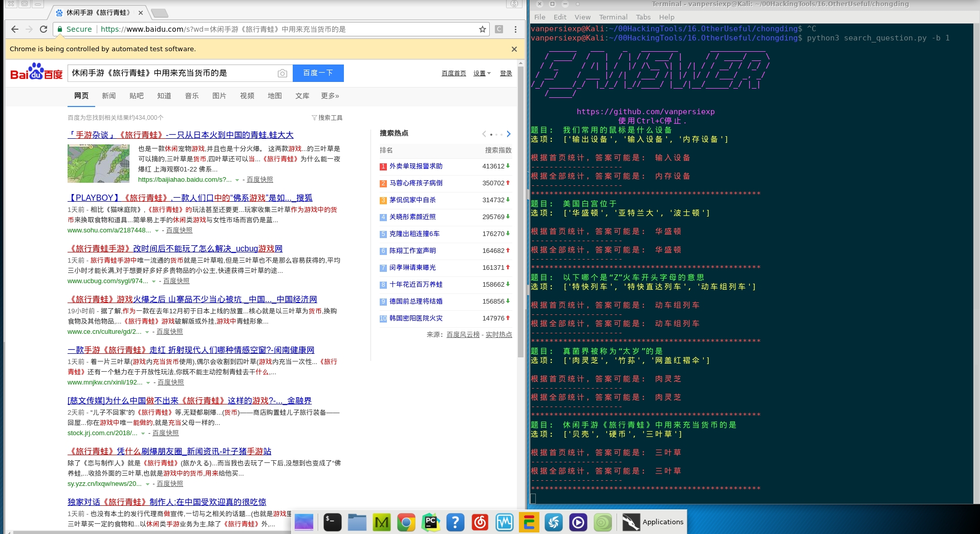
Task: Switch to 知道 tab
Action: tap(164, 96)
